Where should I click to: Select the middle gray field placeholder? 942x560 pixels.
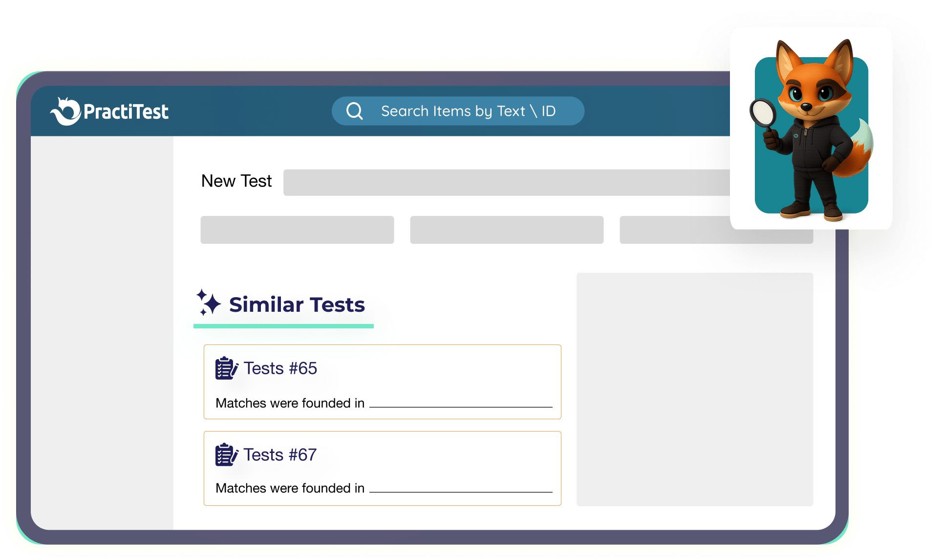pos(507,230)
